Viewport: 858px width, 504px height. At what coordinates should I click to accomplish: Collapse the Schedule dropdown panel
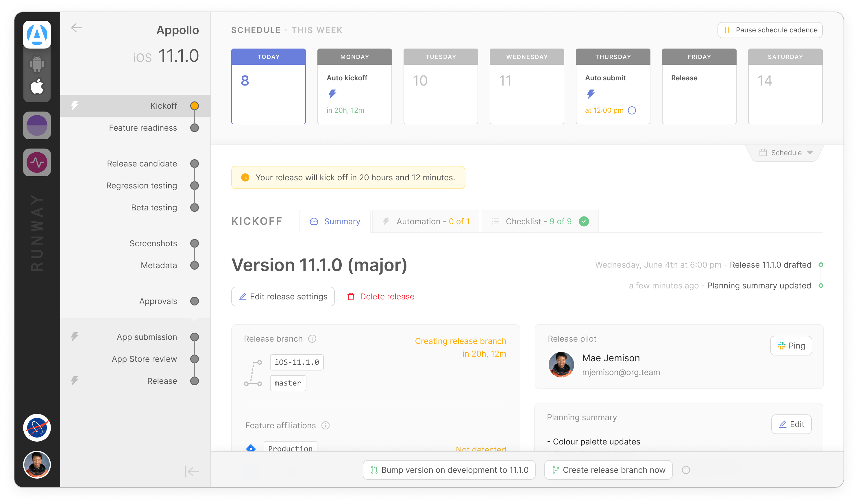pyautogui.click(x=786, y=153)
